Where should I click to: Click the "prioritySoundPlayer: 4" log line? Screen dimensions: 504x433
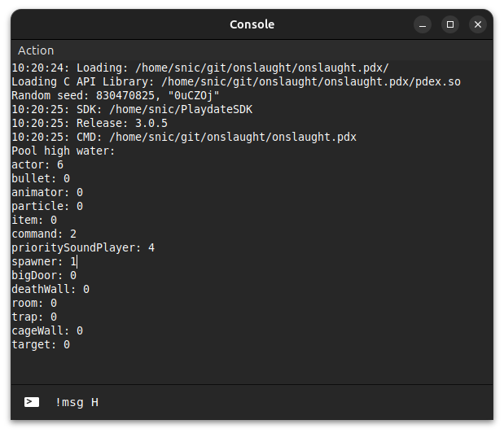tap(83, 247)
